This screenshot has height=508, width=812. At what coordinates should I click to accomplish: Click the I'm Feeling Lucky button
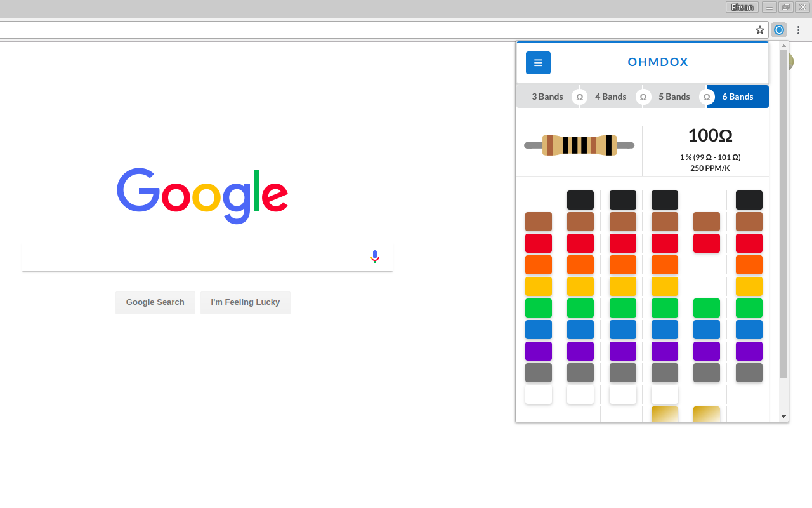pos(245,302)
